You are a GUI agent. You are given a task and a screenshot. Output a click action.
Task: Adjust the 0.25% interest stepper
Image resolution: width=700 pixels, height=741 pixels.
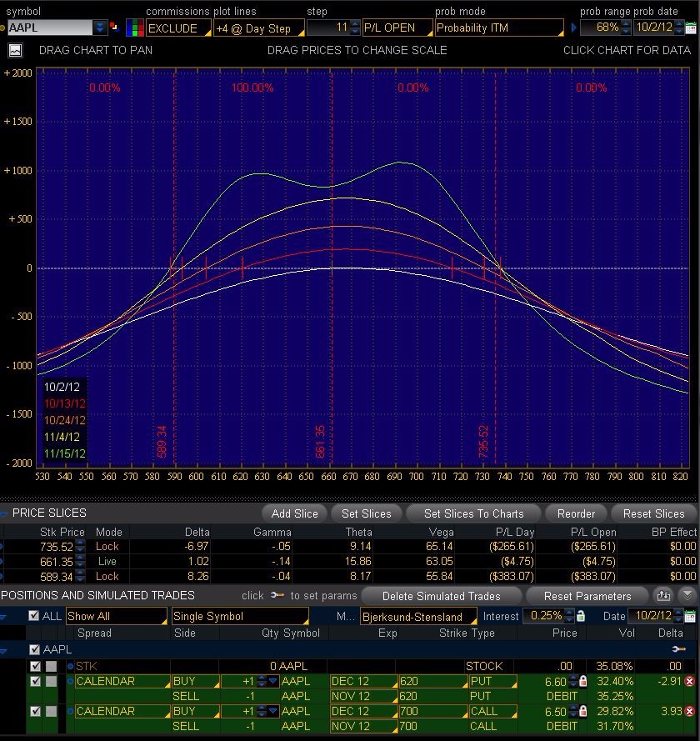point(569,616)
